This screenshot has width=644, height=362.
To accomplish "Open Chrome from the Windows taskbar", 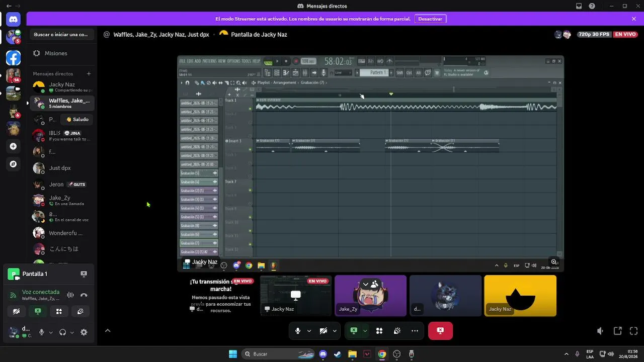I will (x=382, y=354).
